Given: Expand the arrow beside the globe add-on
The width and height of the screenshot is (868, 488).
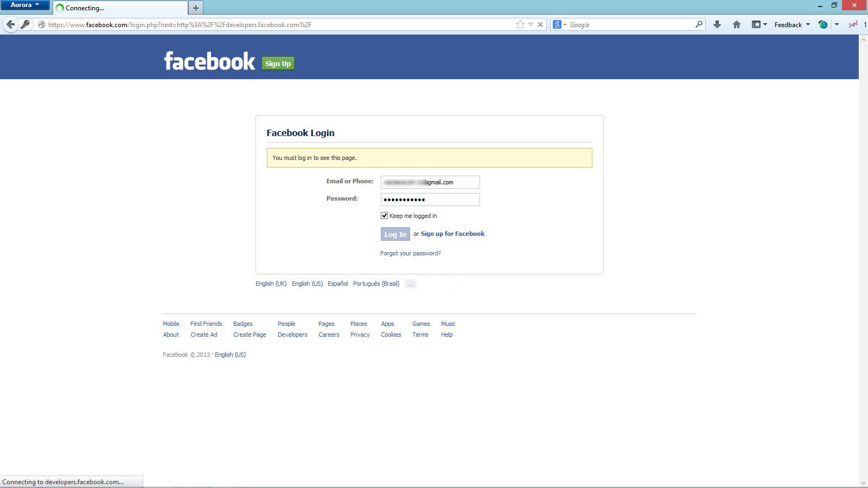Looking at the screenshot, I should 837,24.
